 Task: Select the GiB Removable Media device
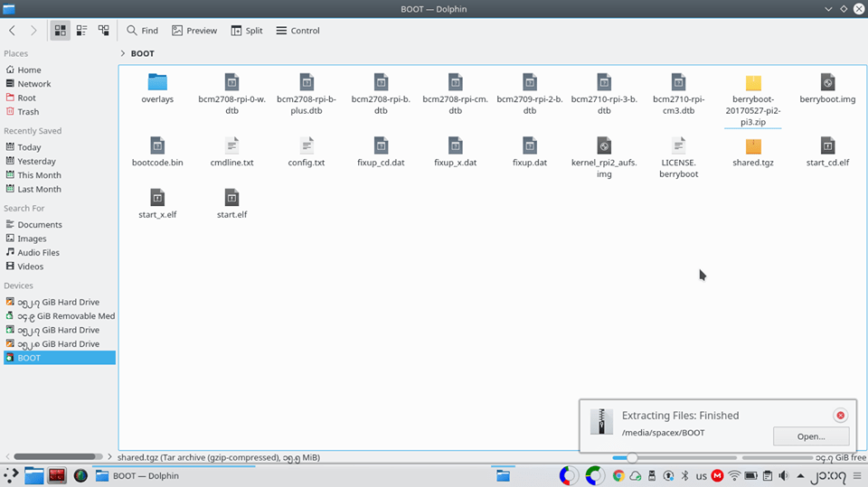click(60, 316)
